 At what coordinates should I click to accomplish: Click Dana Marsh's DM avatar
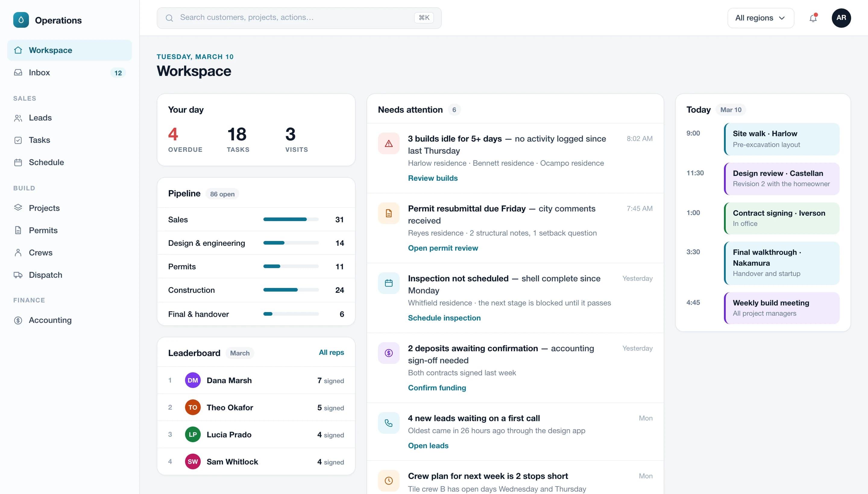[x=193, y=380]
